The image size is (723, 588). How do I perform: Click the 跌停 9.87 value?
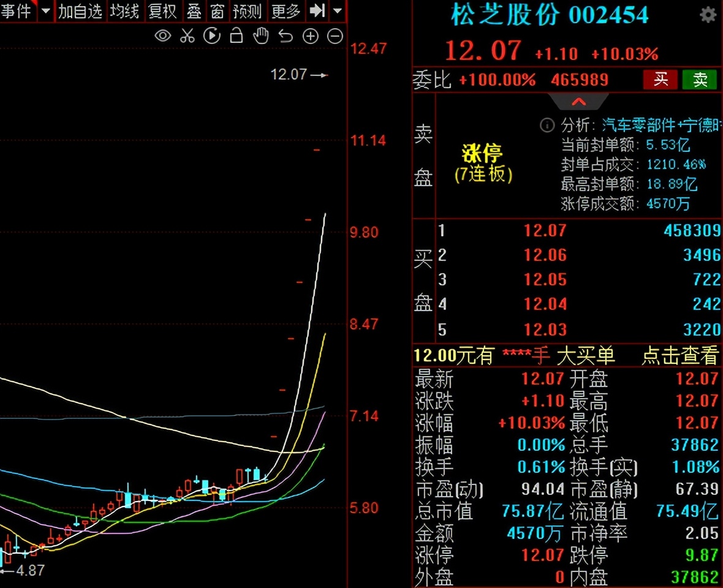click(x=702, y=555)
